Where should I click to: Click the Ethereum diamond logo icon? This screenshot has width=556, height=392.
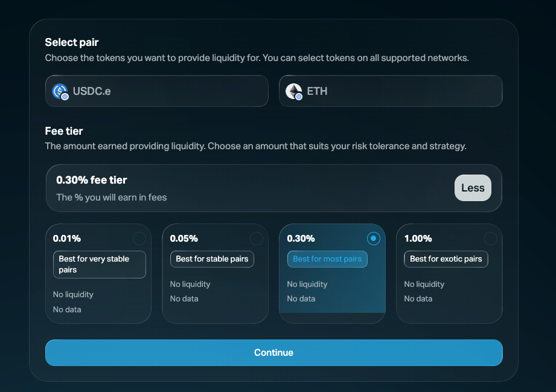click(293, 91)
